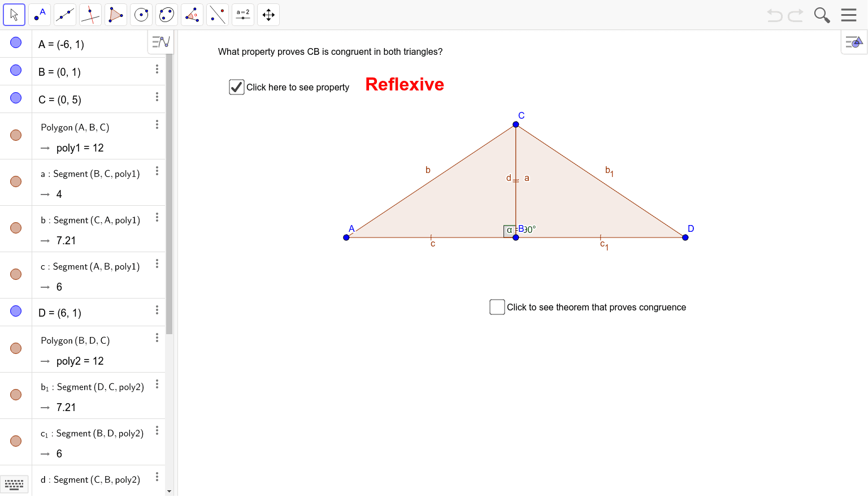This screenshot has height=497, width=868.
Task: Select the Reflect about Line tool
Action: (x=217, y=14)
